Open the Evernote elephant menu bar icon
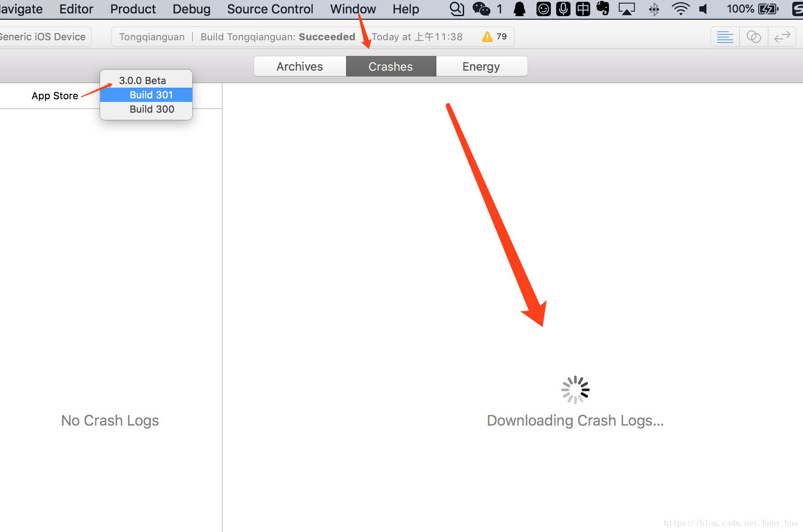Screen dimensions: 803x532 (x=603, y=8)
